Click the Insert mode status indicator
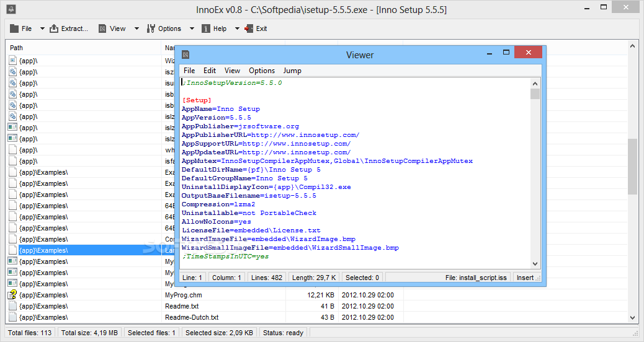 point(525,278)
